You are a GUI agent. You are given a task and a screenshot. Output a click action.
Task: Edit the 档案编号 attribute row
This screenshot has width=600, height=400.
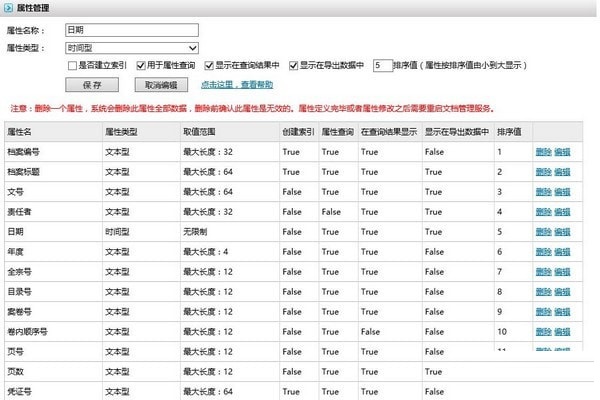tap(562, 152)
